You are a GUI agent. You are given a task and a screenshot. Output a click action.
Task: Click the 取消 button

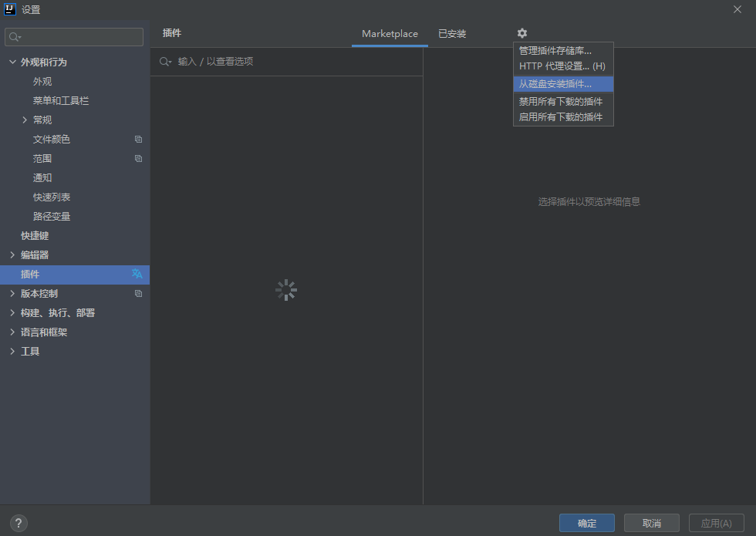click(x=651, y=522)
